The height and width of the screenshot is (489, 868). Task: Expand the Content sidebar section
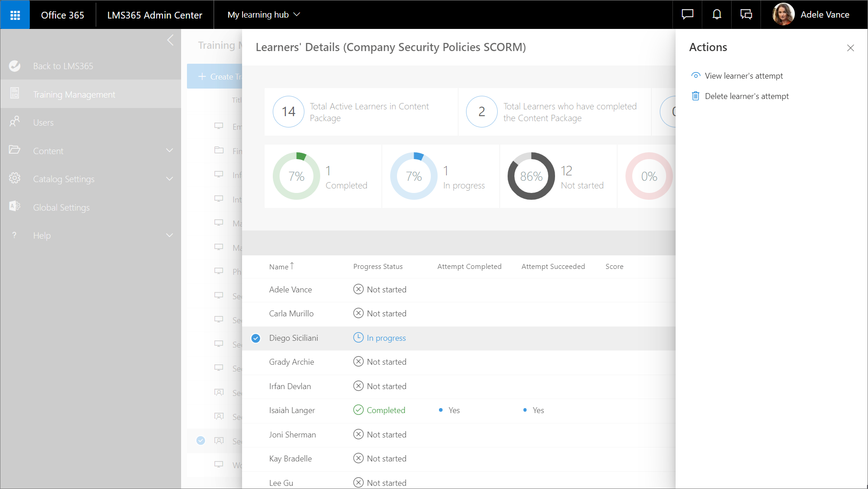click(169, 150)
